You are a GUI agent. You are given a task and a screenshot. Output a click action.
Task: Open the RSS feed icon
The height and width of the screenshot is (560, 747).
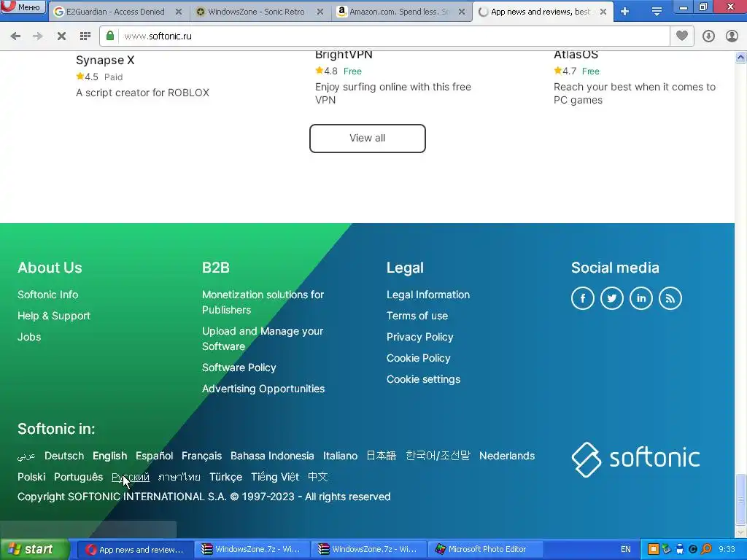click(x=670, y=298)
